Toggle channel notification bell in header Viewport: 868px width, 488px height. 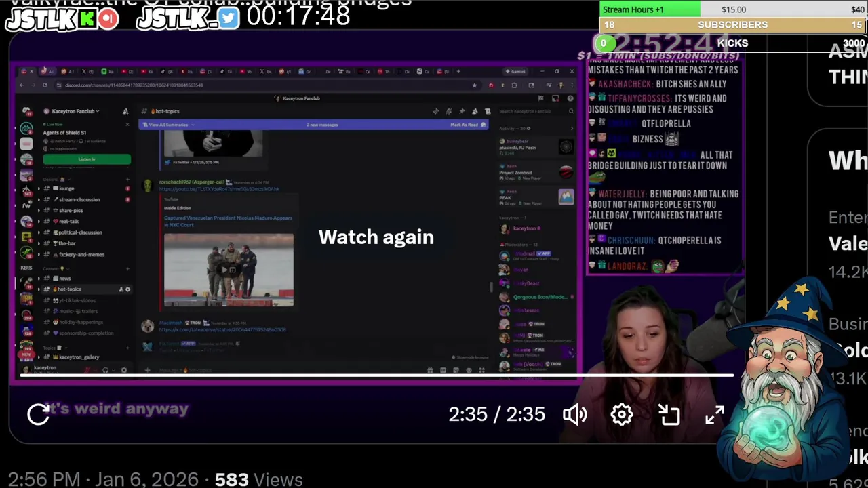[x=448, y=111]
